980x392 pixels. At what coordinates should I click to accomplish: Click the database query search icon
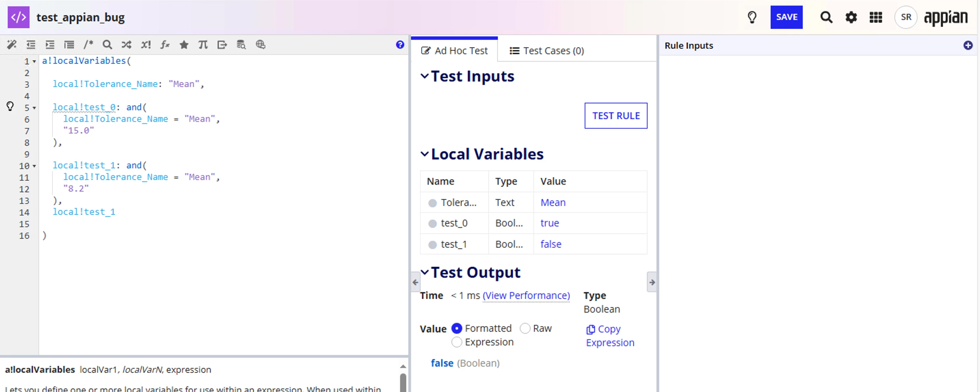point(241,45)
